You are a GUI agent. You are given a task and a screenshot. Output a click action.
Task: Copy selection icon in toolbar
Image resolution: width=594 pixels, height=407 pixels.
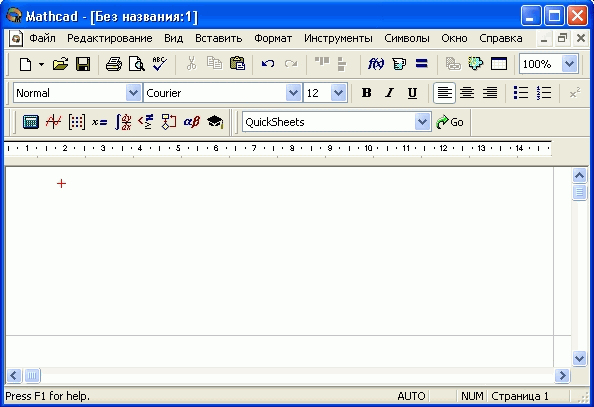click(214, 63)
